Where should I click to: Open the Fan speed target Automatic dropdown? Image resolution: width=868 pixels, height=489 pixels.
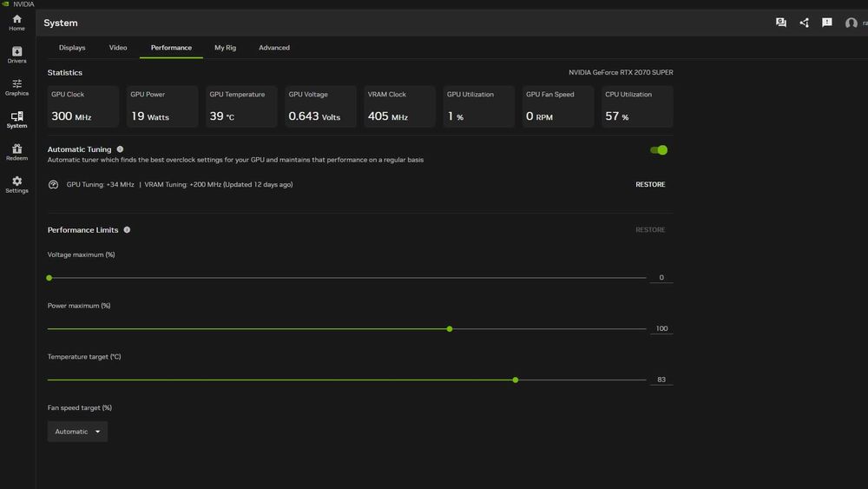point(77,432)
